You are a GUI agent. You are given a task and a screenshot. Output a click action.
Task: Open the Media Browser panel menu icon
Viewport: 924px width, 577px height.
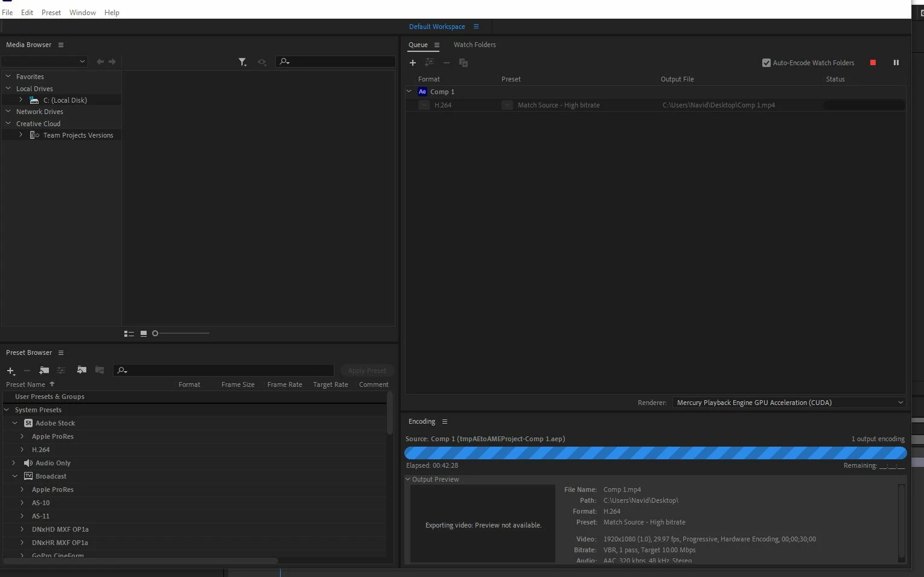[60, 45]
